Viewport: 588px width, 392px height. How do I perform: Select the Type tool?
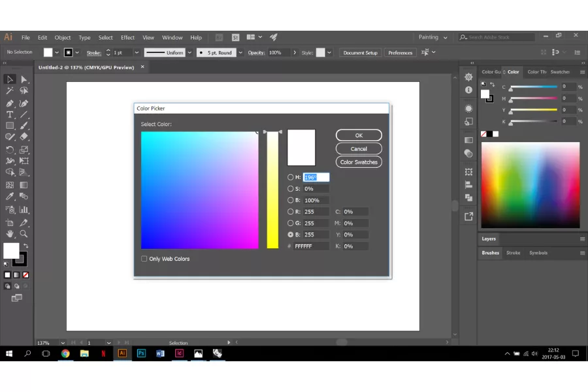pos(10,114)
